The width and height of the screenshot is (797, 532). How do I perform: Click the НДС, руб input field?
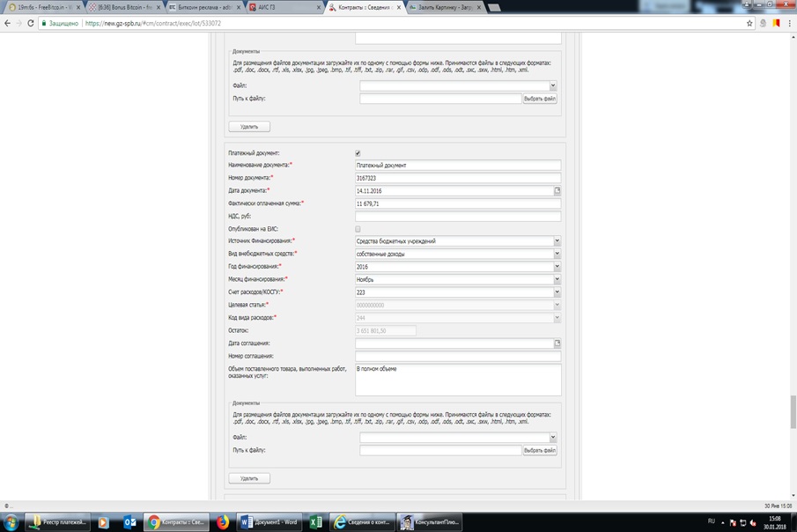[458, 216]
